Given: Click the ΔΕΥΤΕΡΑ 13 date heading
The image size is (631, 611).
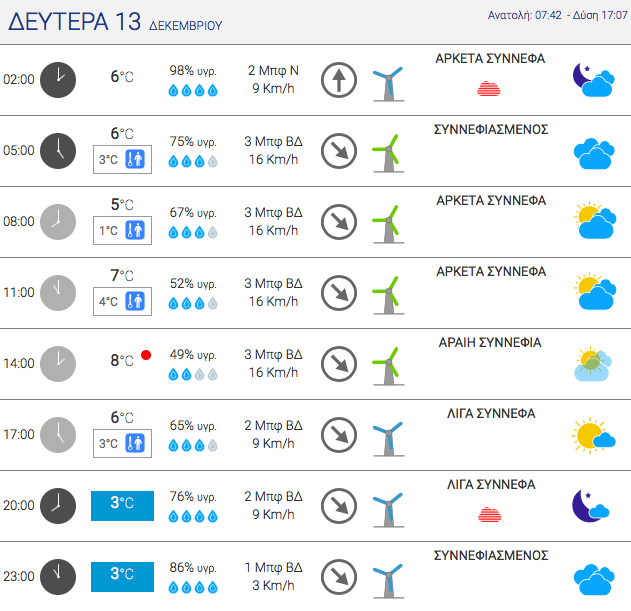Looking at the screenshot, I should click(x=74, y=22).
